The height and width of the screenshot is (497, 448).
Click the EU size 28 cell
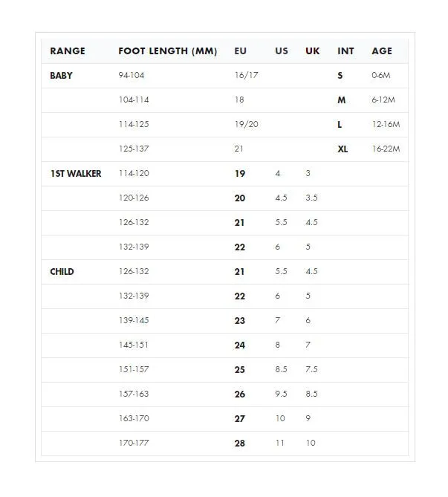(240, 443)
